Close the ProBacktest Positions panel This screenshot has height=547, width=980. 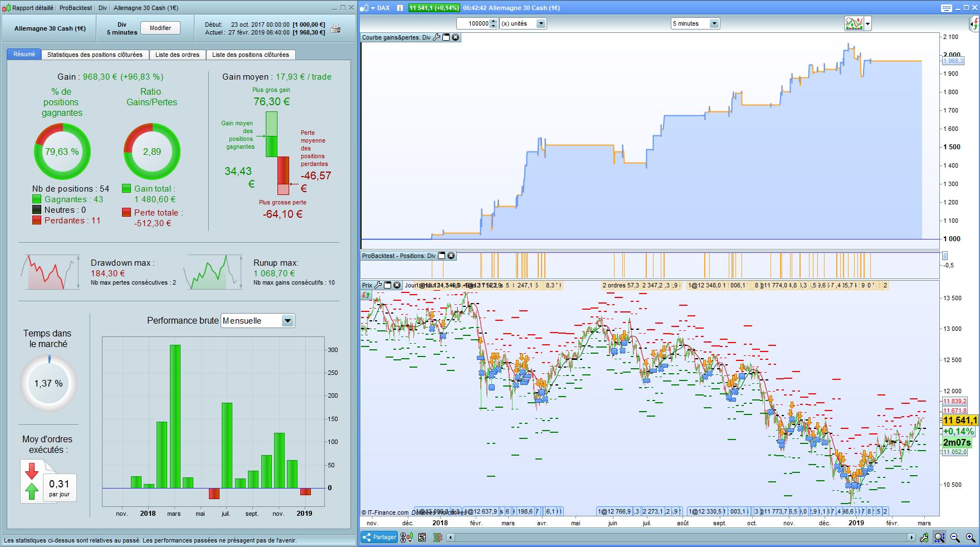click(451, 256)
